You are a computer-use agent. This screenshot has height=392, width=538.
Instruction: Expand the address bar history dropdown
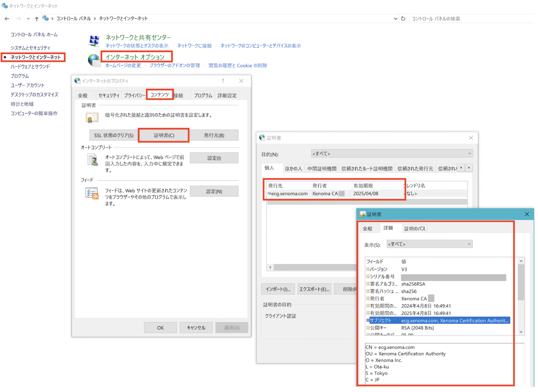[396, 19]
